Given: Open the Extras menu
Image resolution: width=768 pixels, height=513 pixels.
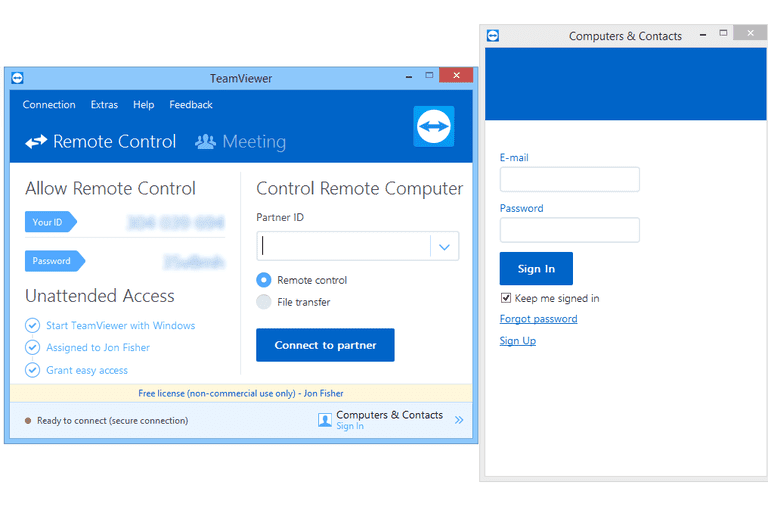Looking at the screenshot, I should 104,105.
